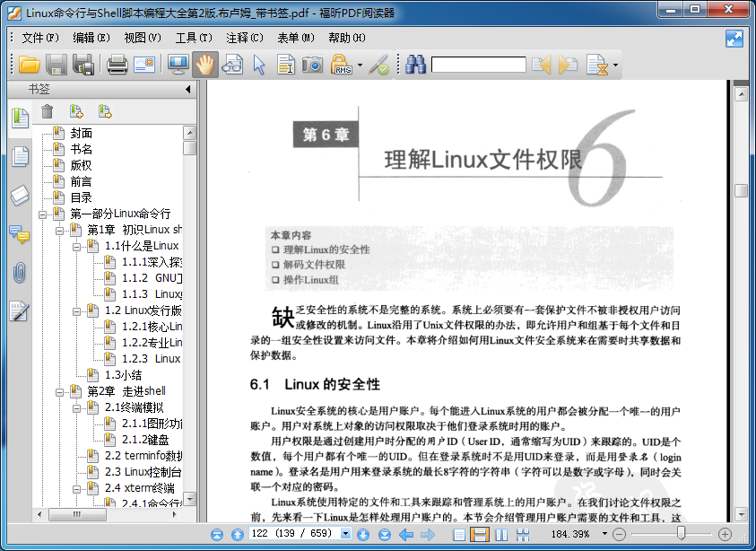Open the attachments paperclip panel

click(20, 273)
